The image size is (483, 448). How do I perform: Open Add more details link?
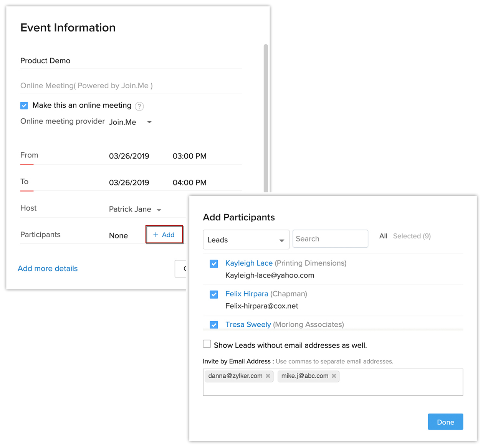coord(48,268)
